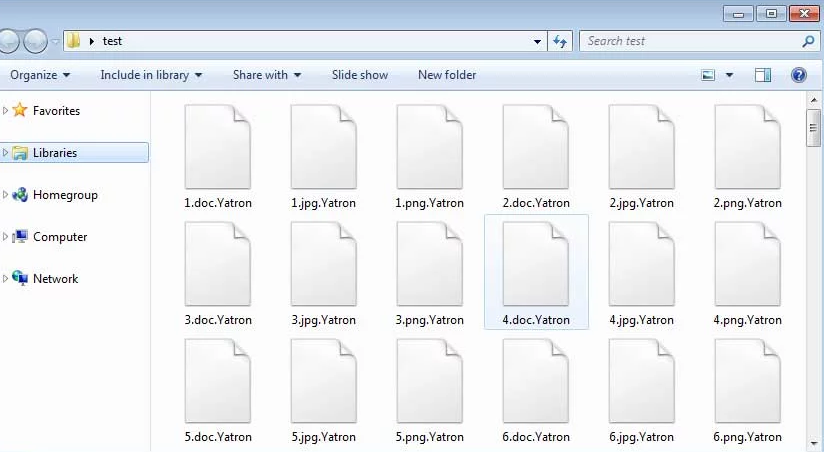Select the Computer icon in sidebar
Screen dimensions: 825x452
20,237
